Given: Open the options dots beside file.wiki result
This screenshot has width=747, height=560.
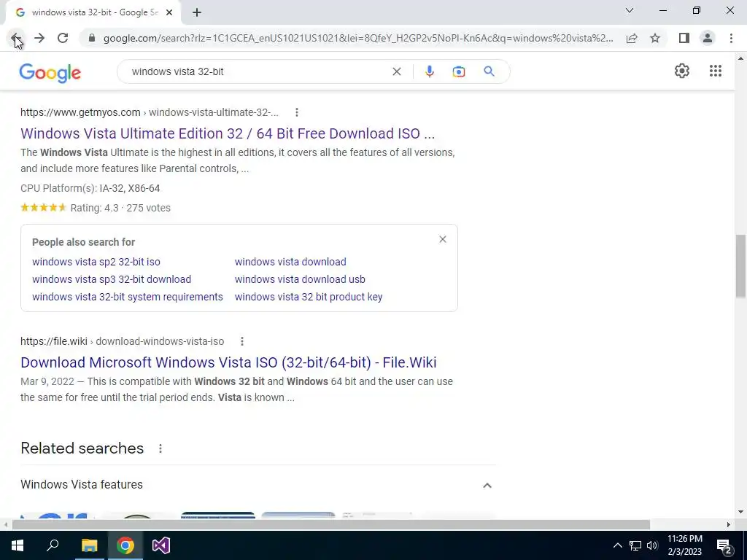Looking at the screenshot, I should pyautogui.click(x=242, y=341).
